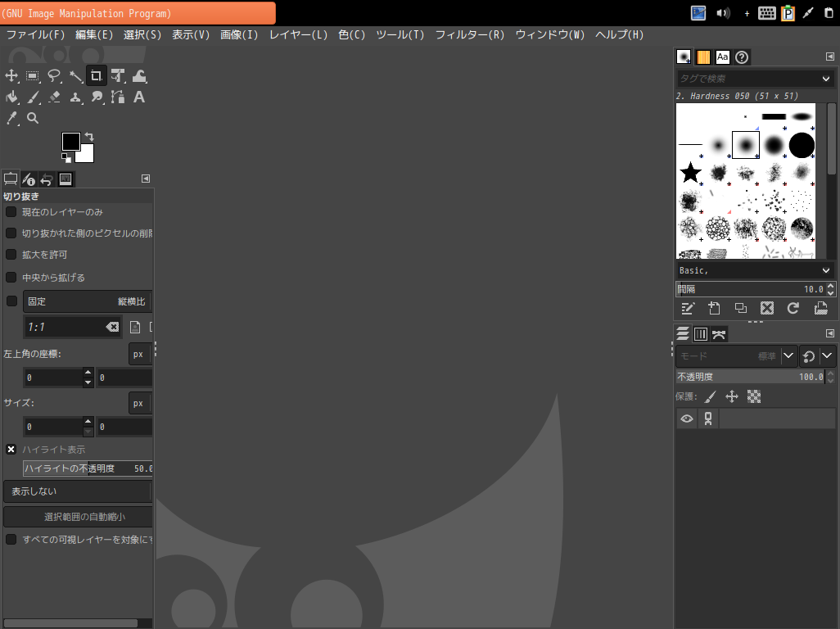Open the white background color swatch

[87, 154]
